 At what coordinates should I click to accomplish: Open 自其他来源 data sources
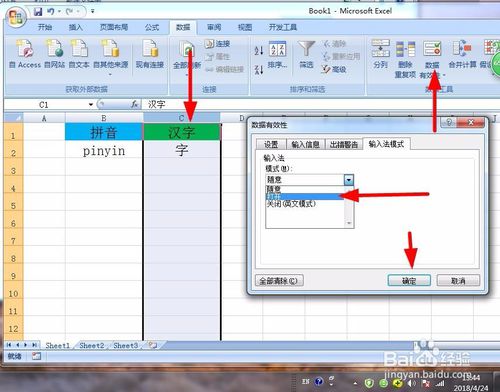click(x=110, y=57)
